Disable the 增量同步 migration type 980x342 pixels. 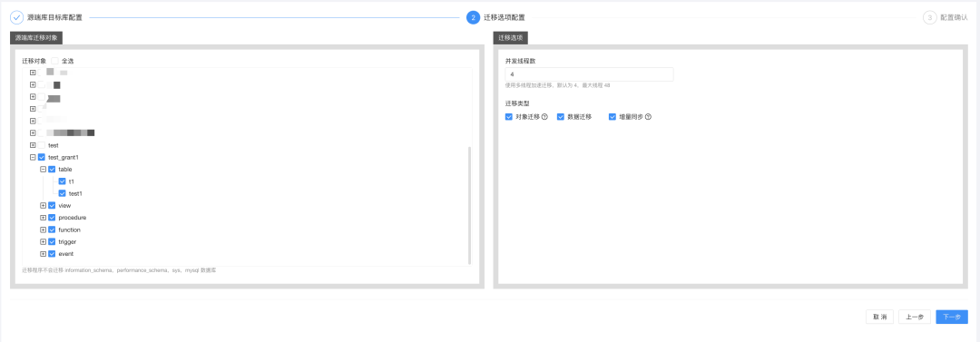[x=612, y=117]
